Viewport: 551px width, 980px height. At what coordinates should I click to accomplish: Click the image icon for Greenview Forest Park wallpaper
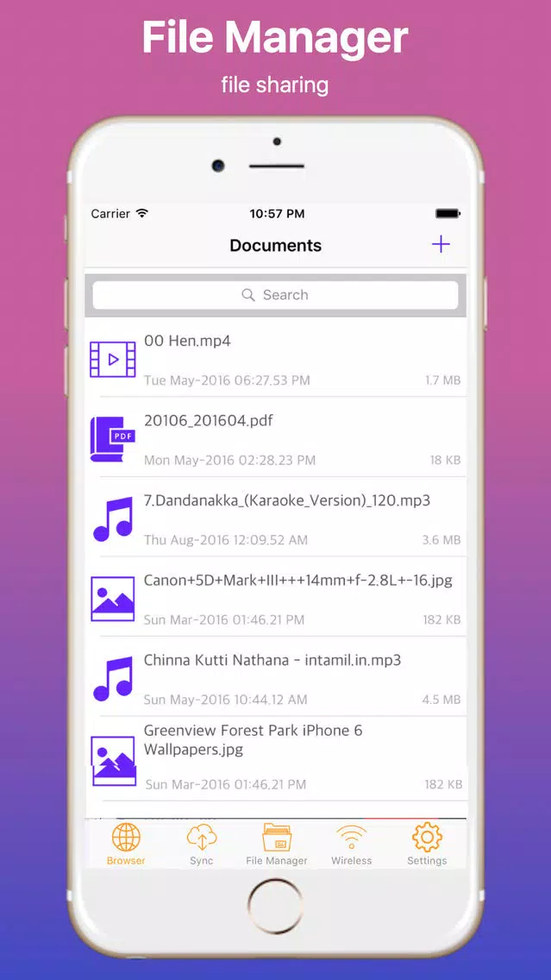[x=113, y=761]
